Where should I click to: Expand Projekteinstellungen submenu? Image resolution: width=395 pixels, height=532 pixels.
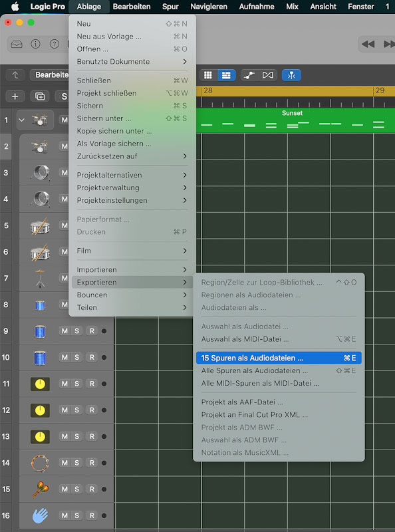(x=132, y=200)
